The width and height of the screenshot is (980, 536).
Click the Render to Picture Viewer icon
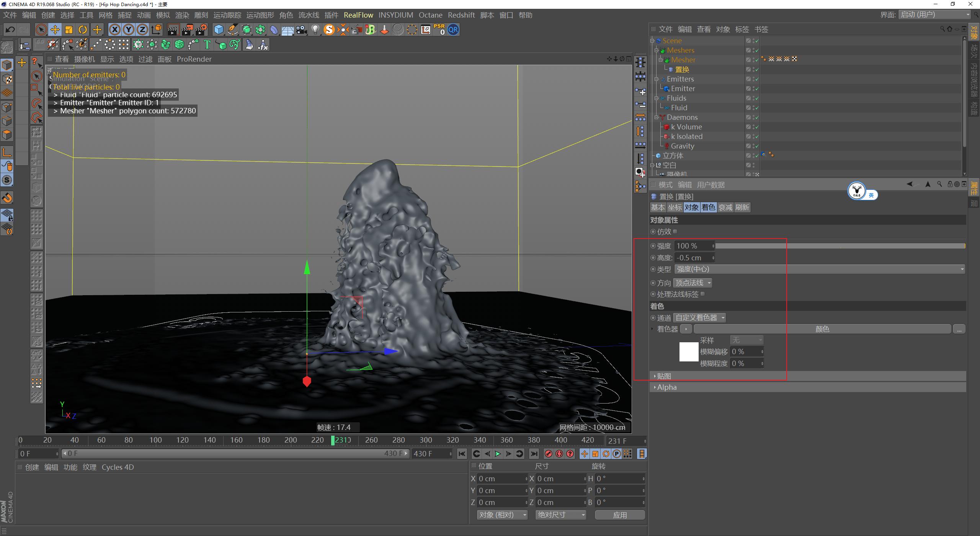tap(188, 29)
